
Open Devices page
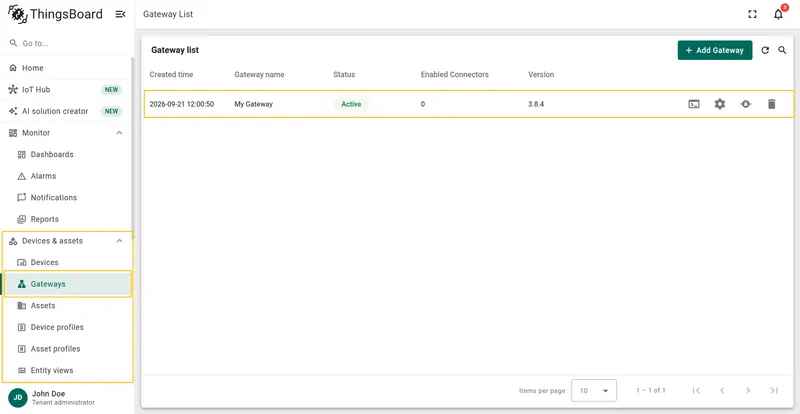coord(67,262)
